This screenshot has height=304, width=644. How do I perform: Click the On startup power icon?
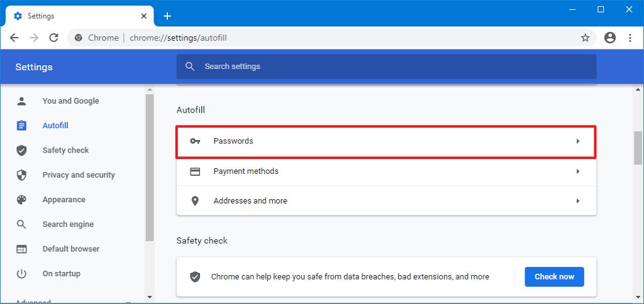(x=22, y=274)
